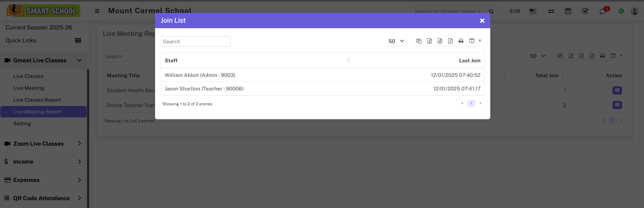Open Live Classes in sidebar
Image resolution: width=644 pixels, height=208 pixels.
[x=28, y=76]
